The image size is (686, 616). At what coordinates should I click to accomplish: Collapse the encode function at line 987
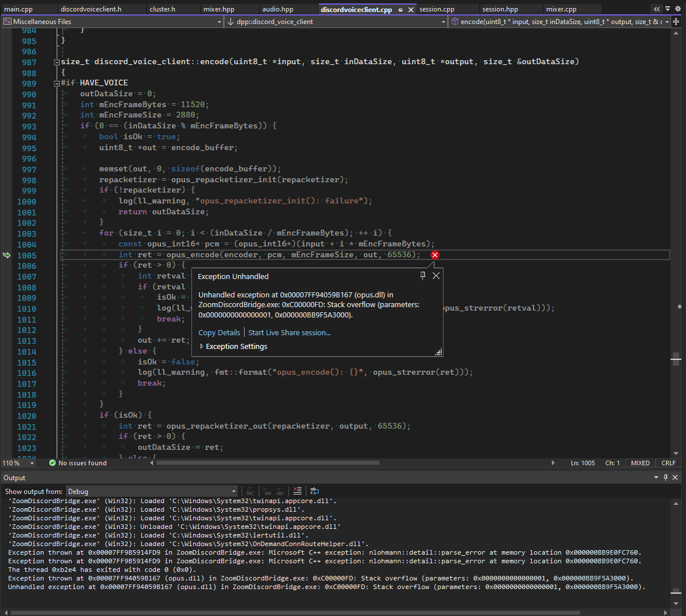(x=56, y=62)
